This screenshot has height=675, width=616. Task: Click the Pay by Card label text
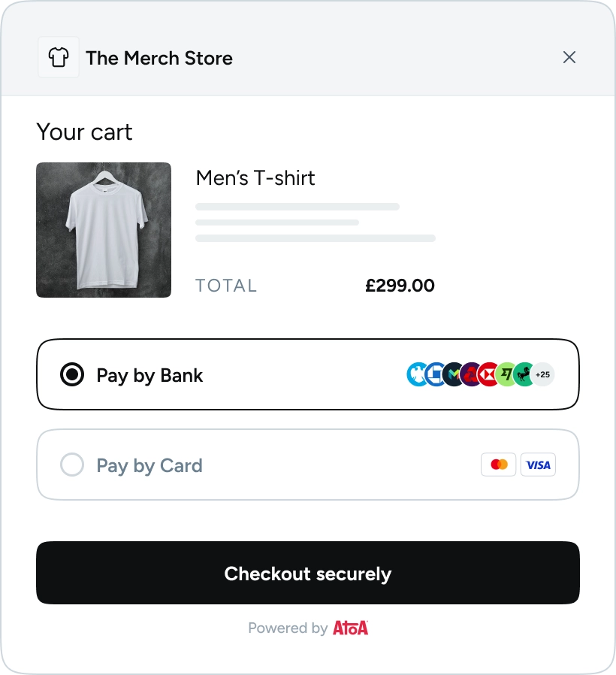click(149, 465)
